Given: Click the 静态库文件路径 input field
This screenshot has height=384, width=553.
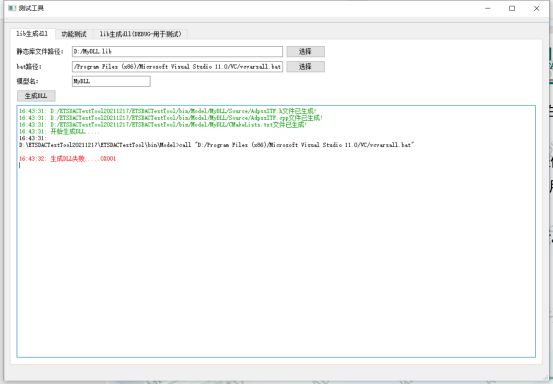Looking at the screenshot, I should click(177, 51).
